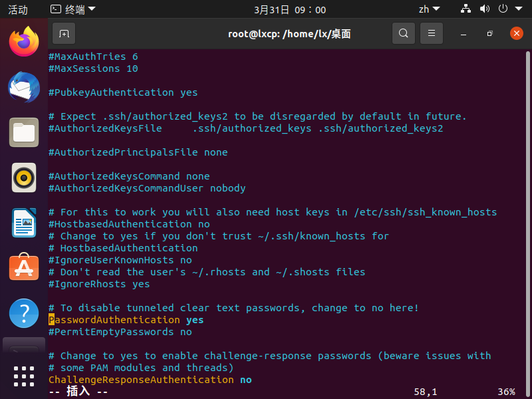Click the comment about disabling tunneled passwords

[x=234, y=308]
